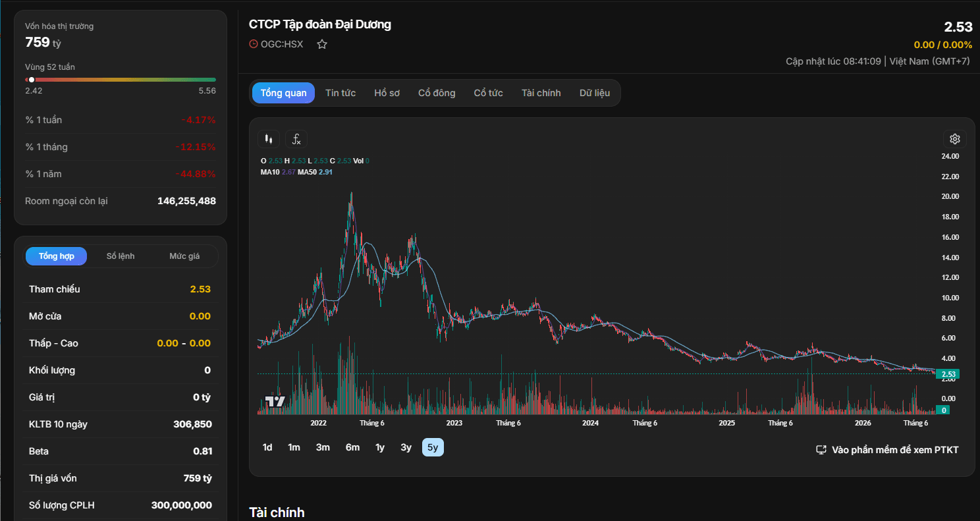
Task: Click the clock icon beside OGC:HSX
Action: pyautogui.click(x=254, y=44)
